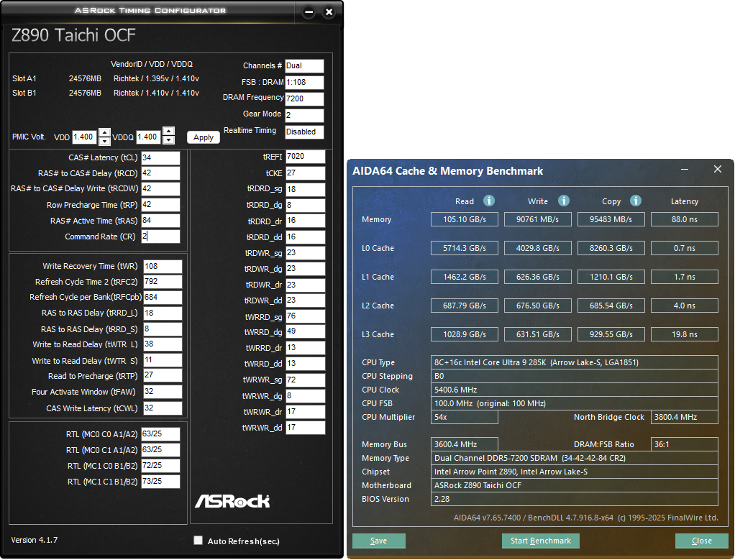Screen dimensions: 735x560
Task: Select the FSB : DRAM ratio field
Action: [x=304, y=83]
